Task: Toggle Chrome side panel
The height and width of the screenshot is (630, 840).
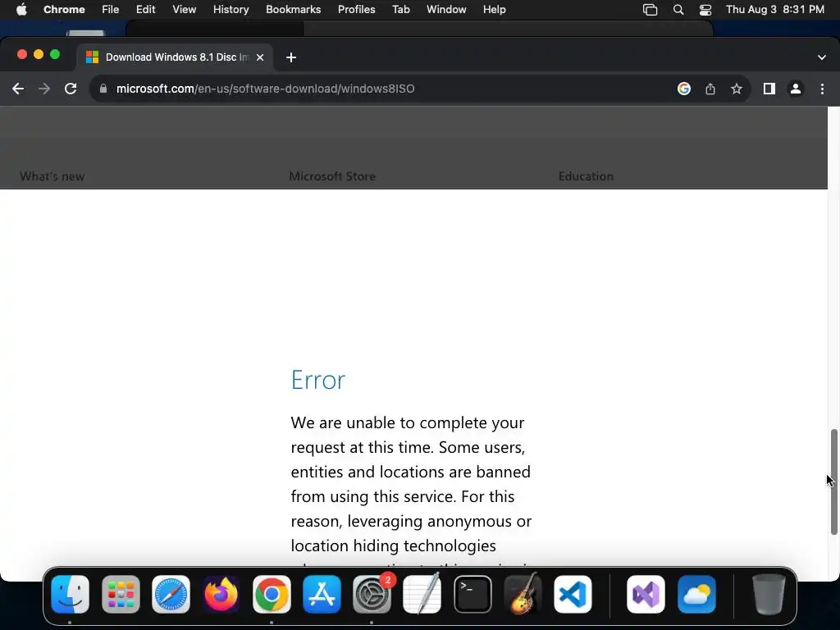Action: tap(769, 89)
